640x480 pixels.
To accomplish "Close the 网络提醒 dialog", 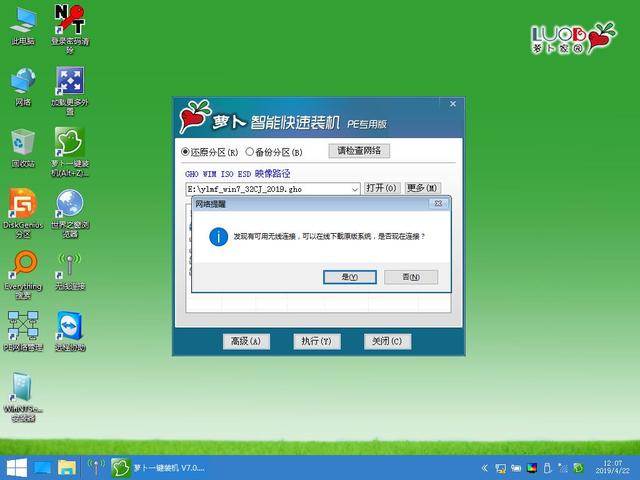I will pyautogui.click(x=438, y=203).
